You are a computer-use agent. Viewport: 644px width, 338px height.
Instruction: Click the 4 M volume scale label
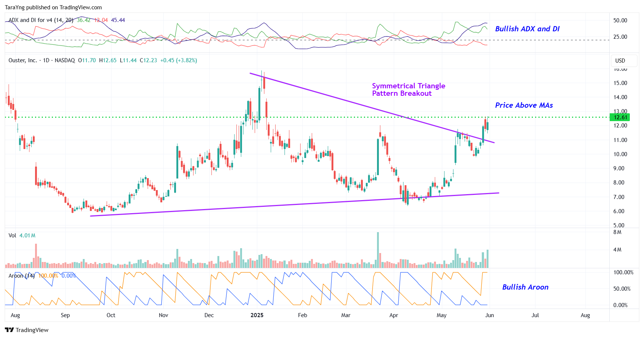(618, 250)
